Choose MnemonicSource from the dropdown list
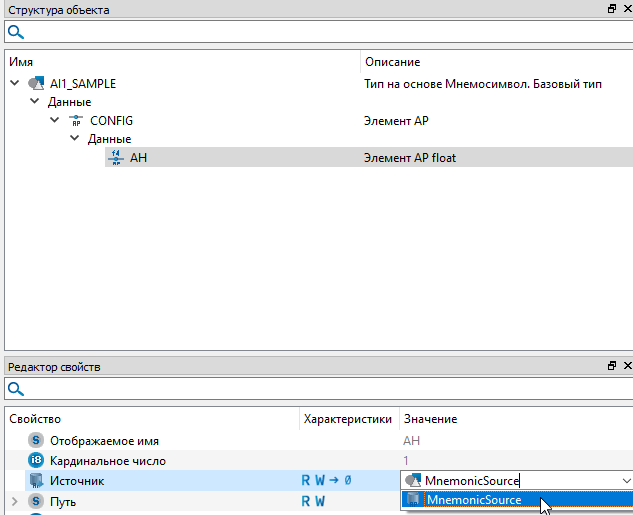 click(x=473, y=499)
